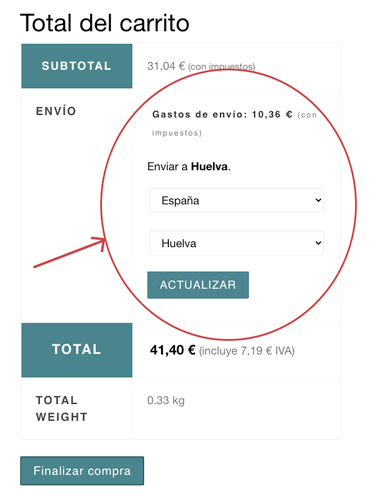Click the ENVÍO row label
The height and width of the screenshot is (500, 382).
(56, 111)
